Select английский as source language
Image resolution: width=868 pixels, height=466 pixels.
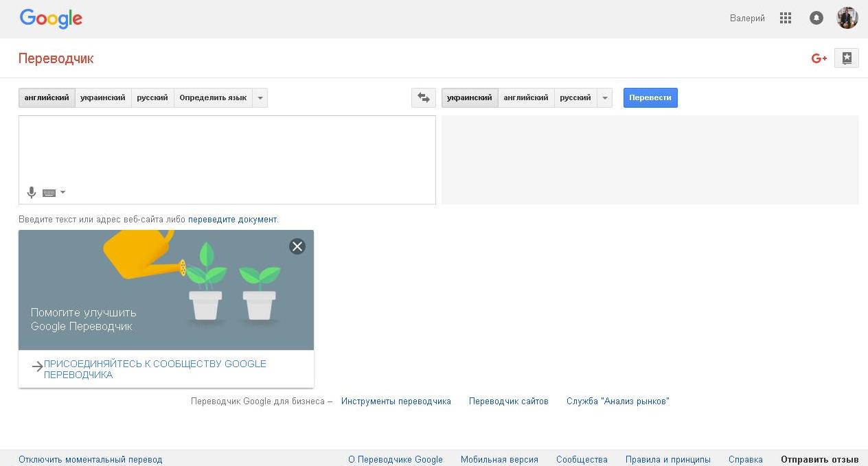(47, 97)
